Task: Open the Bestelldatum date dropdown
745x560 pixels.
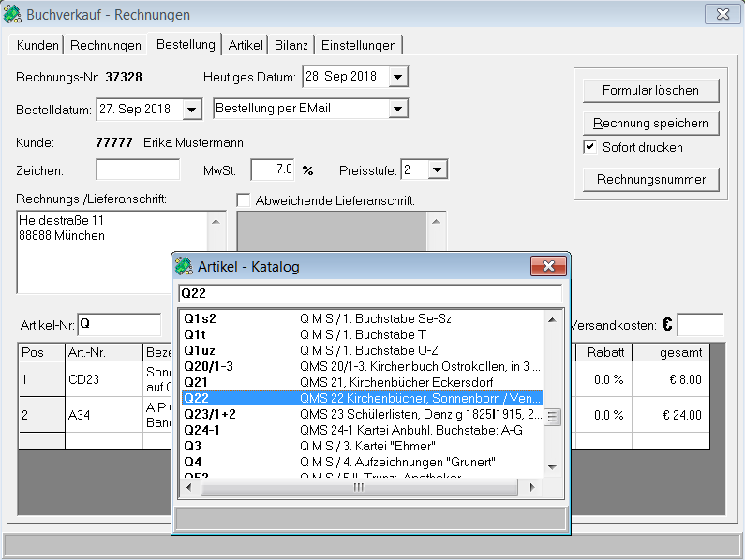Action: [x=192, y=110]
